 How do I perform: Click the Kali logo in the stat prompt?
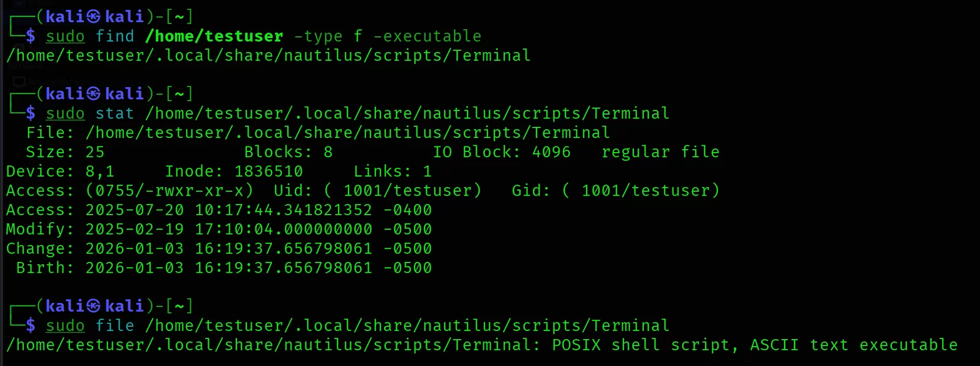point(93,93)
